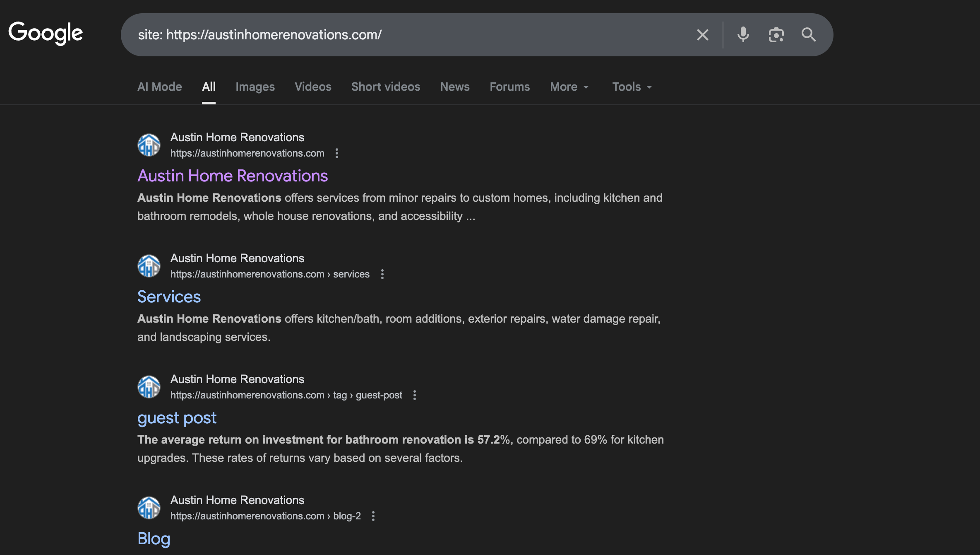Viewport: 980px width, 555px height.
Task: Click the magnifying glass search button
Action: [808, 35]
